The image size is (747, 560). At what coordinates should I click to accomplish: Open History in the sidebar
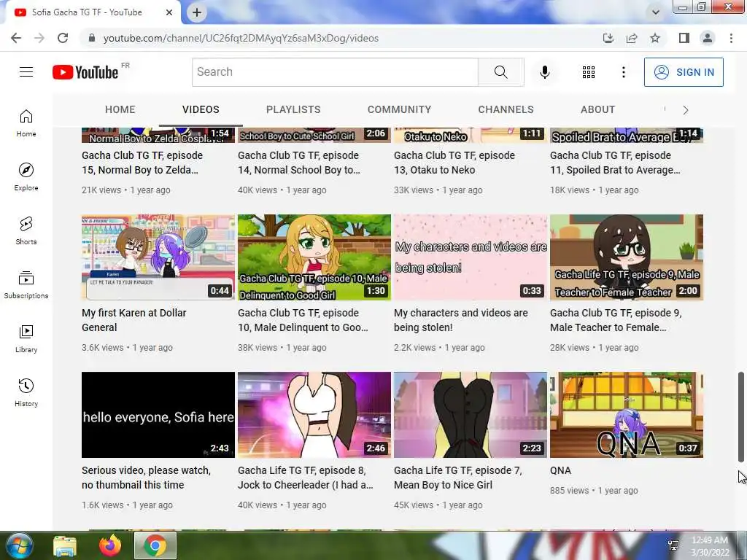coord(26,392)
